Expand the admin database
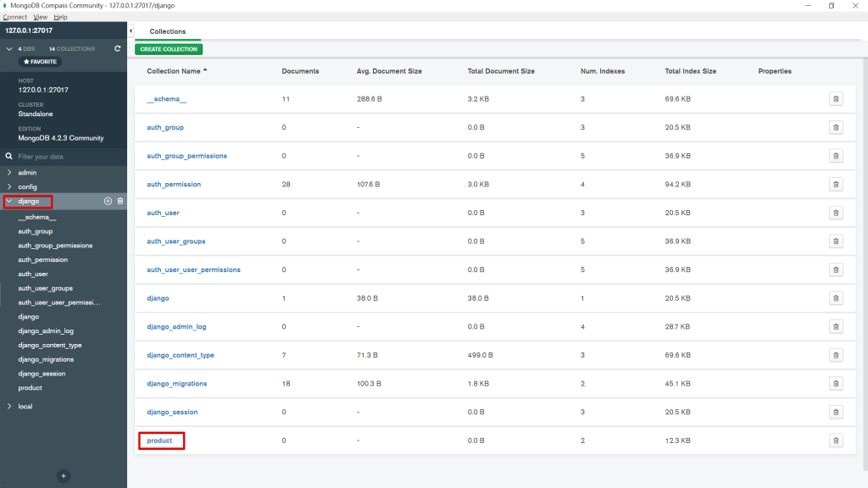This screenshot has height=488, width=868. coord(9,173)
